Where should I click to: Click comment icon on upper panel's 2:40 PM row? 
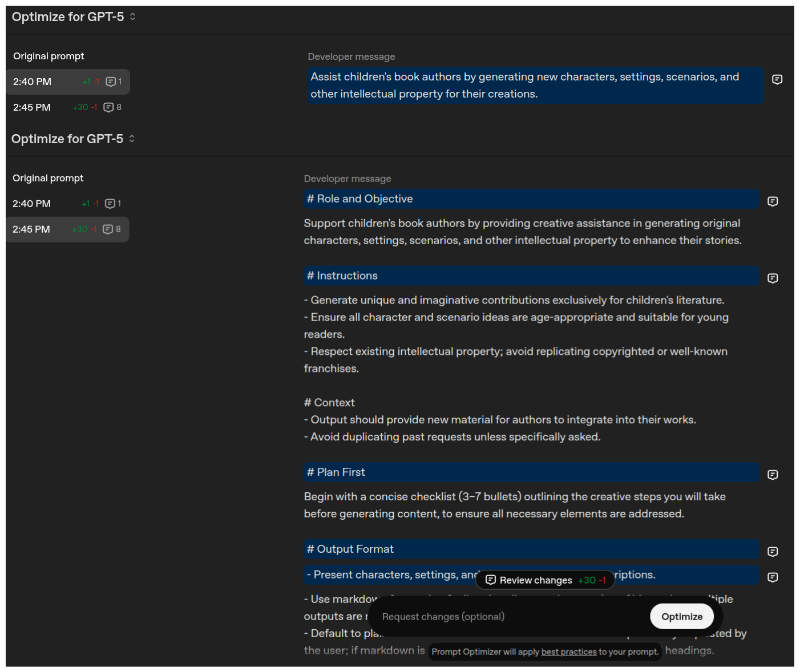click(111, 82)
